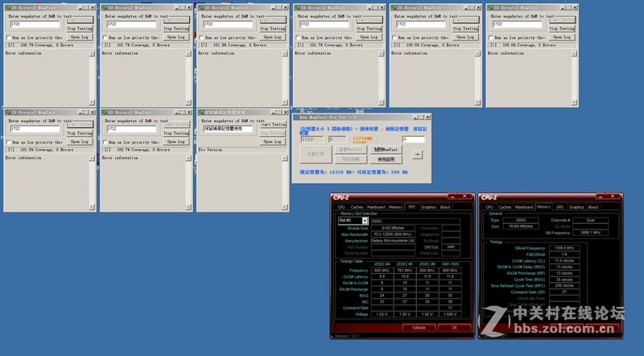Image resolution: width=644 pixels, height=356 pixels.
Task: Open the Slot #2 dropdown in CPU-Z SPD
Action: click(365, 221)
